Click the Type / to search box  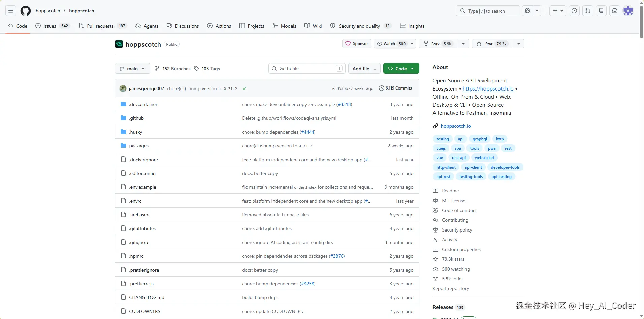click(x=488, y=11)
